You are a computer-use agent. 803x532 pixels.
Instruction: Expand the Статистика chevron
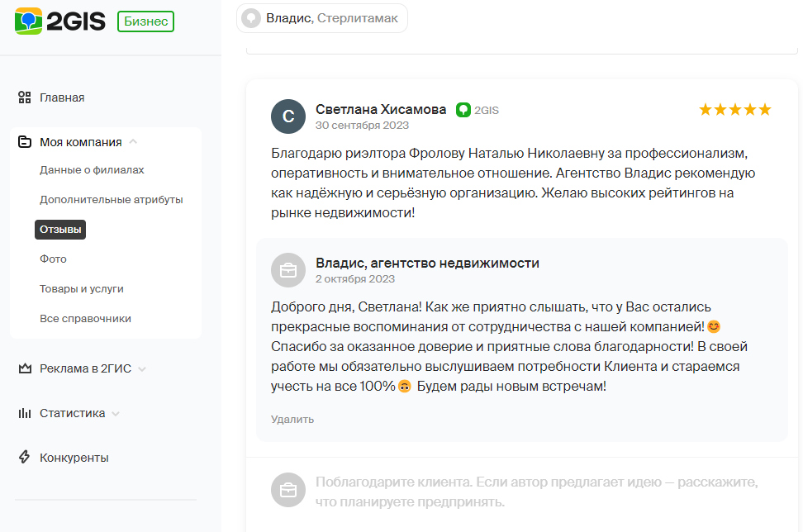pos(116,413)
